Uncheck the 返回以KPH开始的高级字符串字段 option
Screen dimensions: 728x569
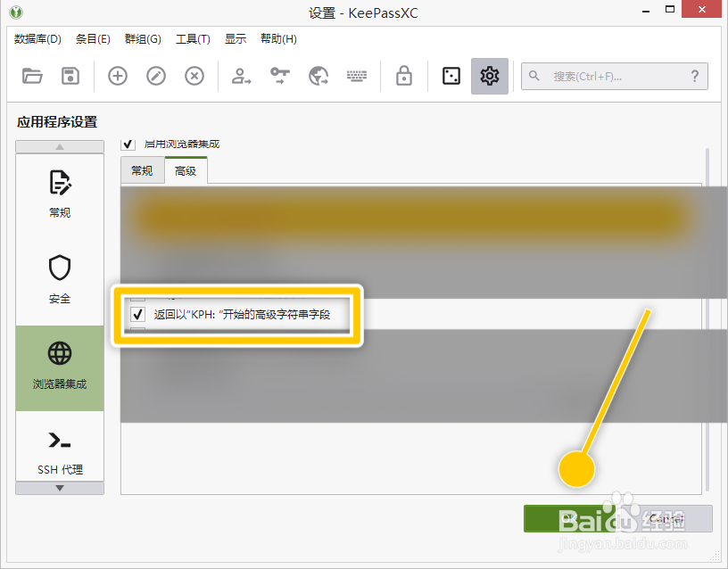click(137, 314)
